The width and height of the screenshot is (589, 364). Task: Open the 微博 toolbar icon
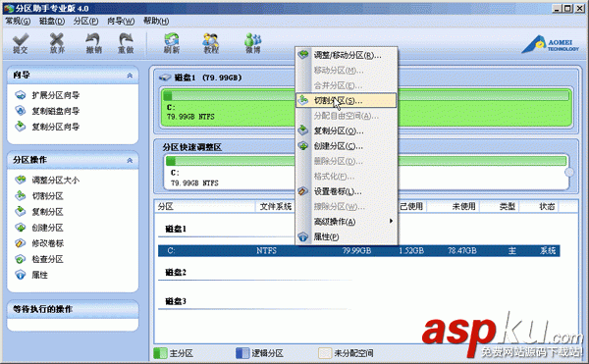(x=253, y=43)
